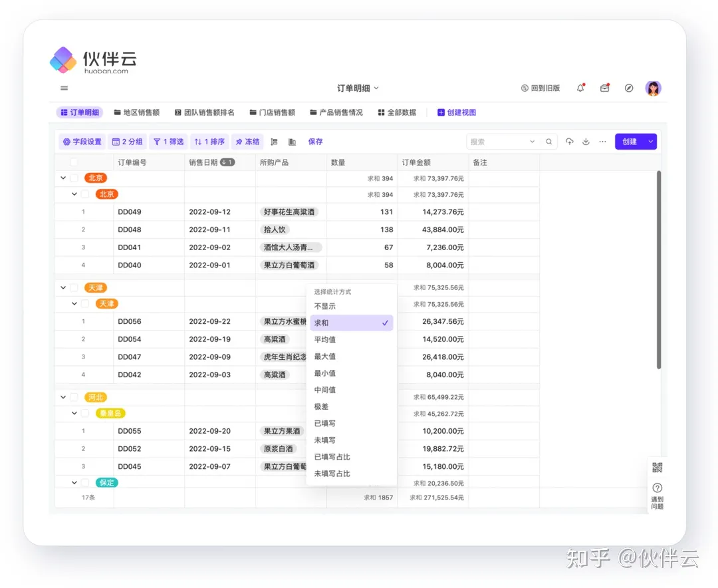Switch to the 地区销售额 view tab
Viewport: 718px width, 588px height.
tap(137, 112)
